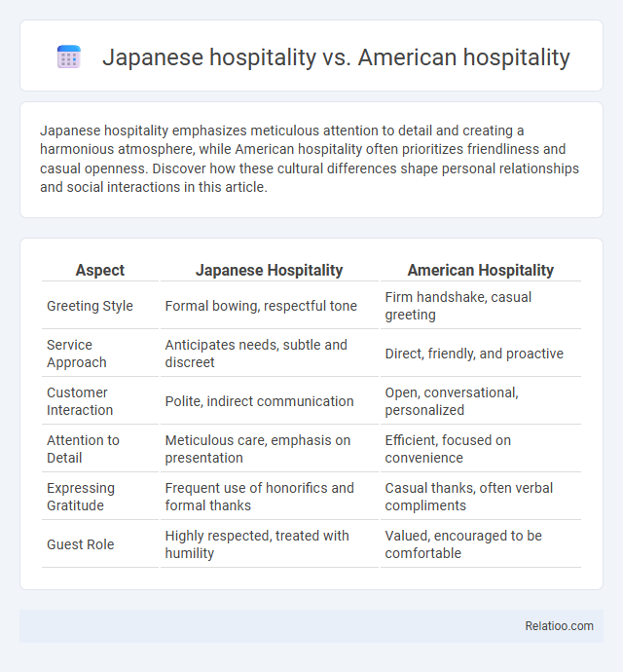
Task: Click the 'American Hospitality' column header
Action: pos(480,270)
